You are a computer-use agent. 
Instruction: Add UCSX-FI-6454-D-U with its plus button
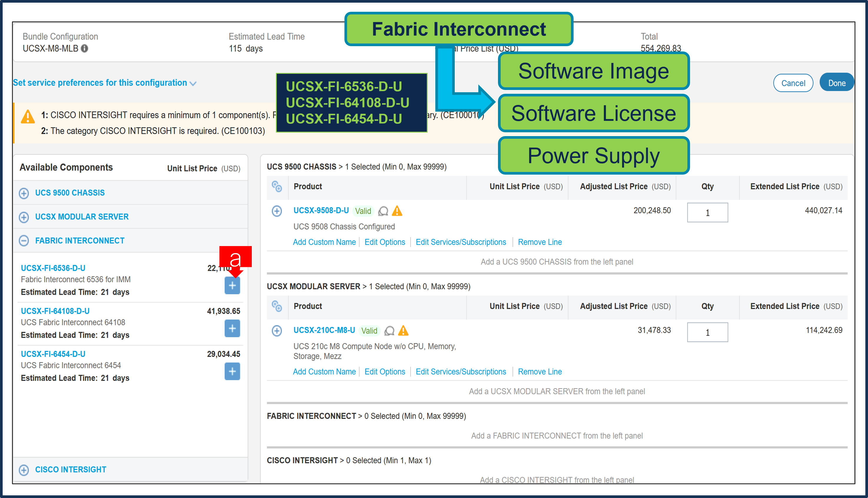232,372
